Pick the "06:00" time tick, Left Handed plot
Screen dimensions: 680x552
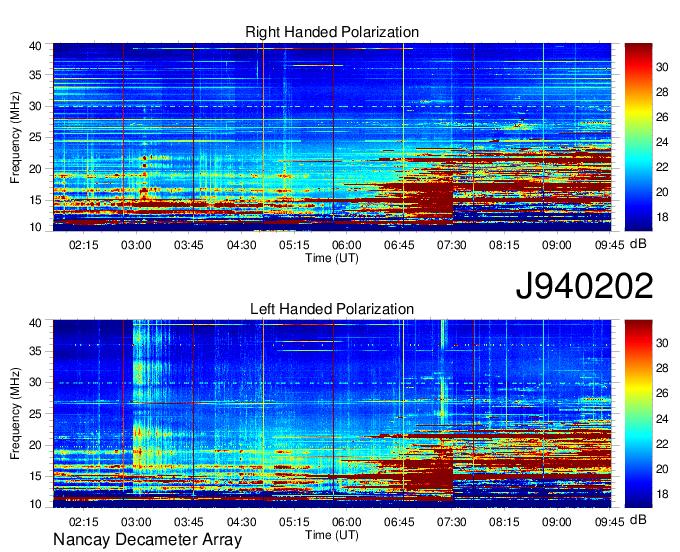click(347, 522)
